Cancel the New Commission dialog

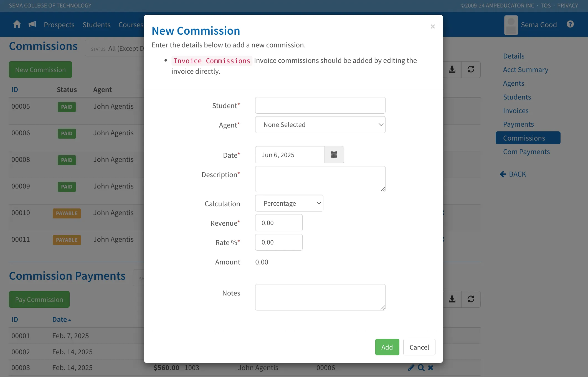pos(419,347)
